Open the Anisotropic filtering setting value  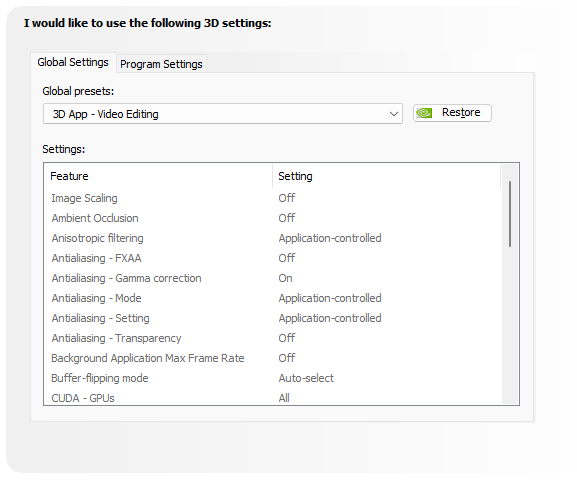(330, 238)
